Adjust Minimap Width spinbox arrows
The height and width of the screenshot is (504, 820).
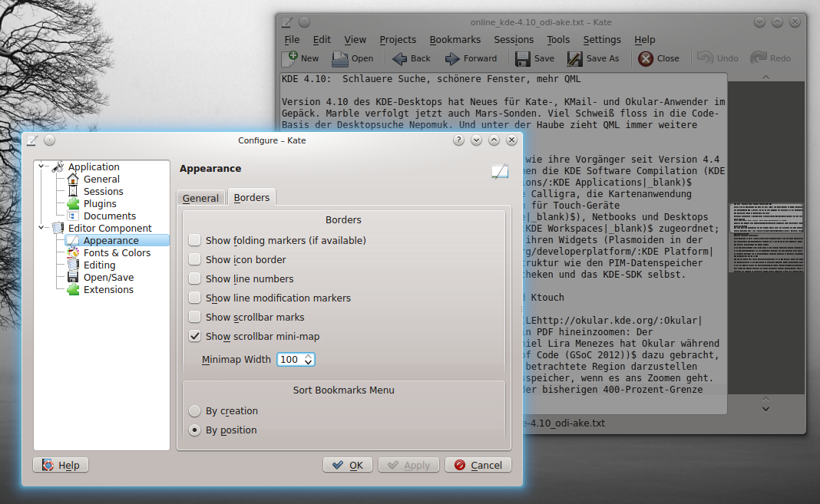point(309,360)
